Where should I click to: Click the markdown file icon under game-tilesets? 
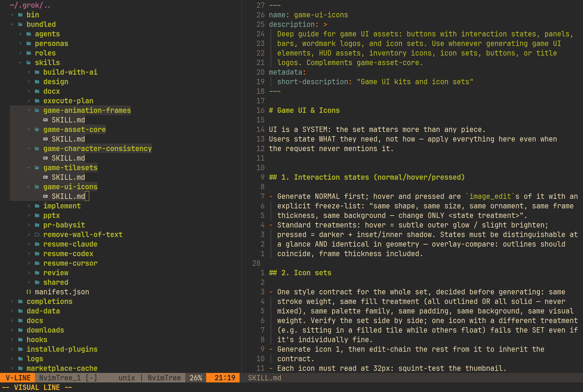[45, 178]
